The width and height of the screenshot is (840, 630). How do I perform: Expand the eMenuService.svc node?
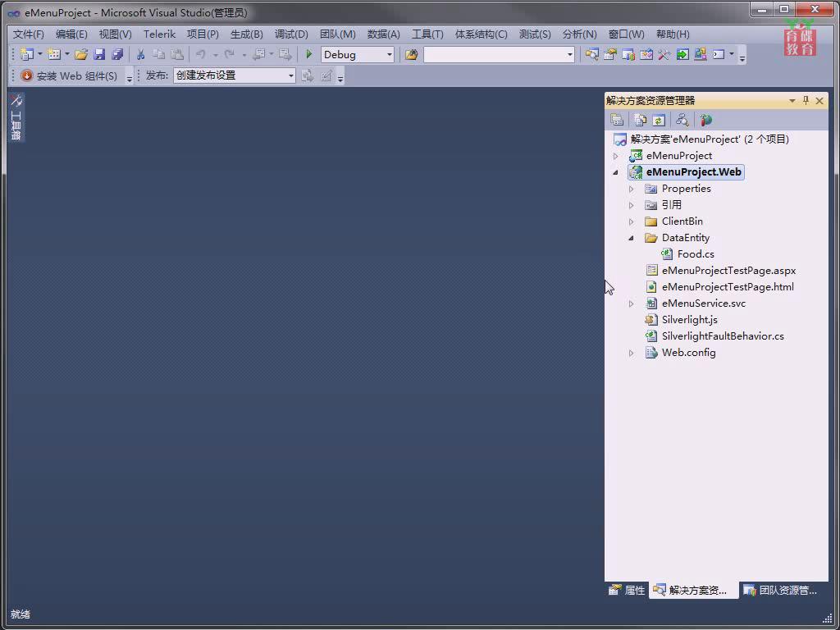coord(631,304)
